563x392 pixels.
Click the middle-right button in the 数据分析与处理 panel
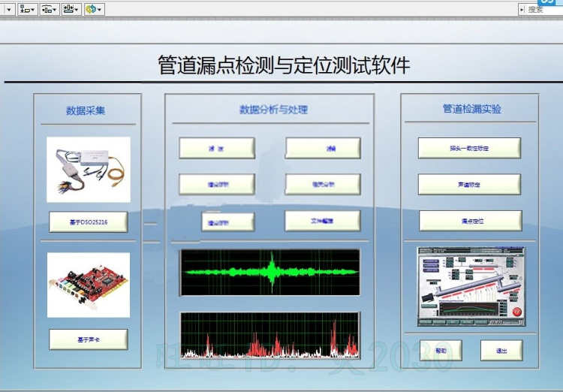(323, 185)
